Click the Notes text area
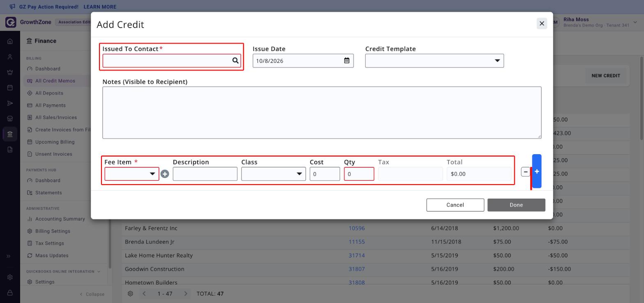644x303 pixels. point(322,113)
